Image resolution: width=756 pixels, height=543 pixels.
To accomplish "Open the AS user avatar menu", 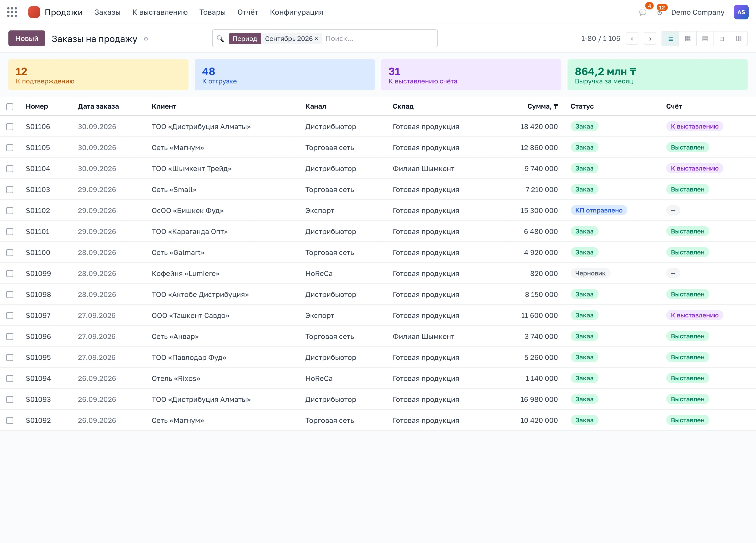I will click(741, 12).
